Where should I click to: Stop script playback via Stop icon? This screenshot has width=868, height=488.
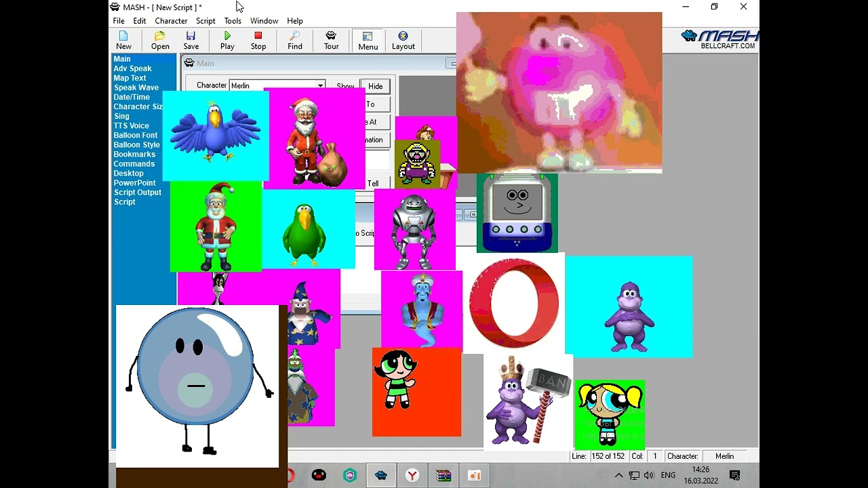258,41
